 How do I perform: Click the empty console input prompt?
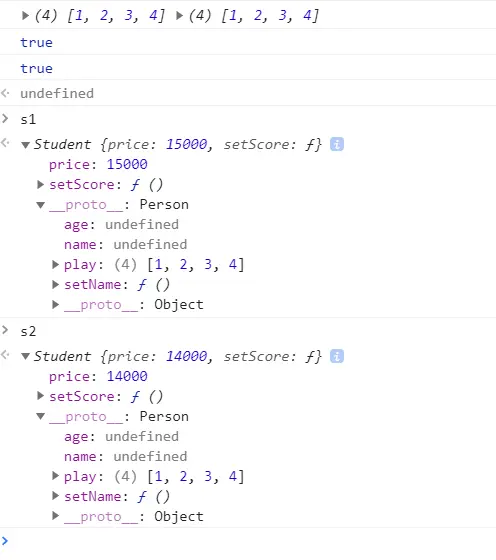(x=250, y=541)
